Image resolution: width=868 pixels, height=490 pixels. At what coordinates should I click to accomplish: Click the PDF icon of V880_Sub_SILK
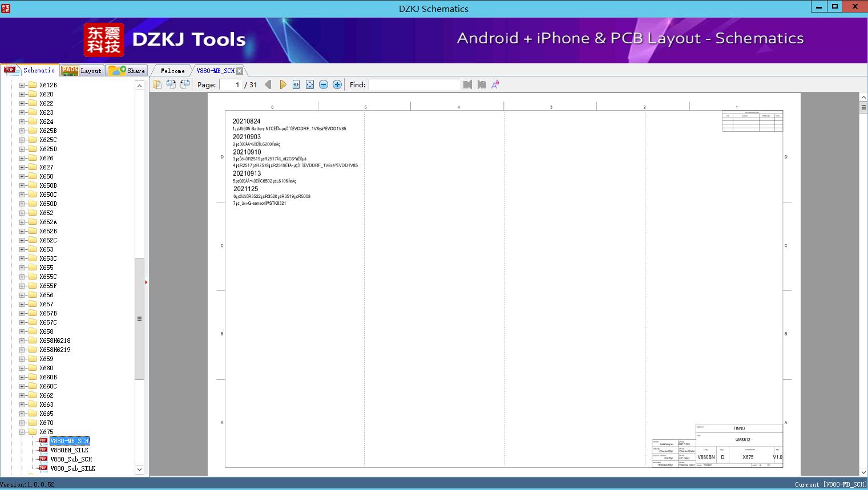click(43, 468)
